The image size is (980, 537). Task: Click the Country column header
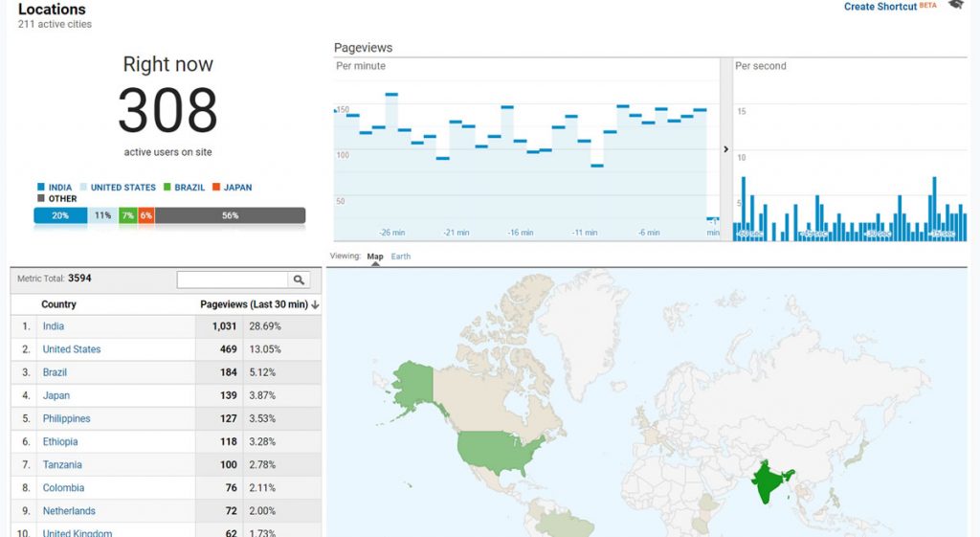[x=58, y=304]
